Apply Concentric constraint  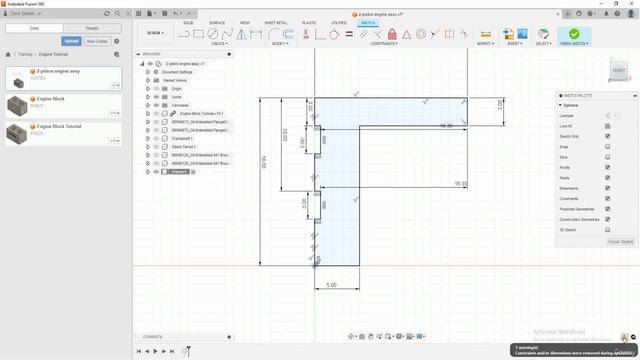click(421, 34)
